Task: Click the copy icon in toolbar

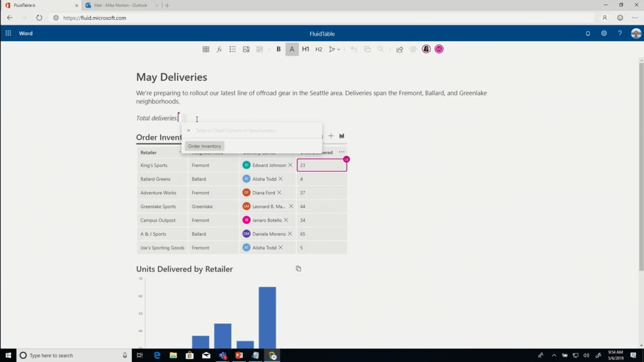Action: 367,49
